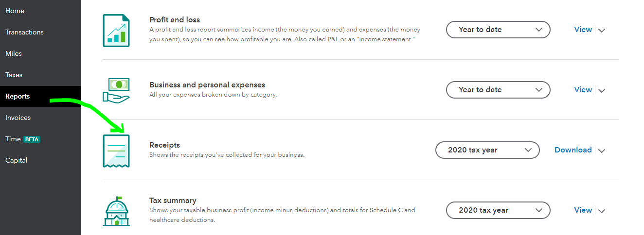644x235 pixels.
Task: Click the Tax summary building icon
Action: 116,211
